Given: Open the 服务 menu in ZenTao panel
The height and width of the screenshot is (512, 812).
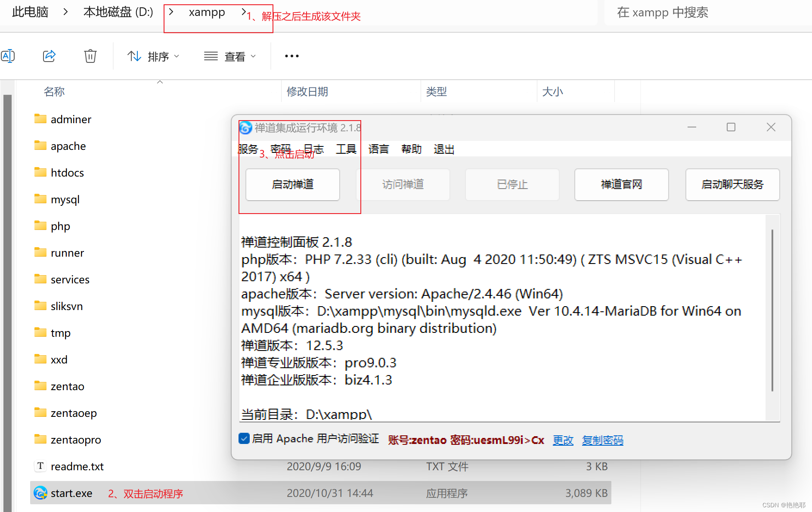Looking at the screenshot, I should 248,149.
